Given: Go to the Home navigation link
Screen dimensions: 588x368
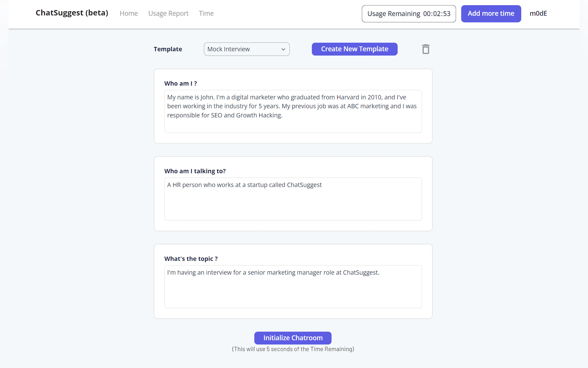Looking at the screenshot, I should pyautogui.click(x=128, y=13).
